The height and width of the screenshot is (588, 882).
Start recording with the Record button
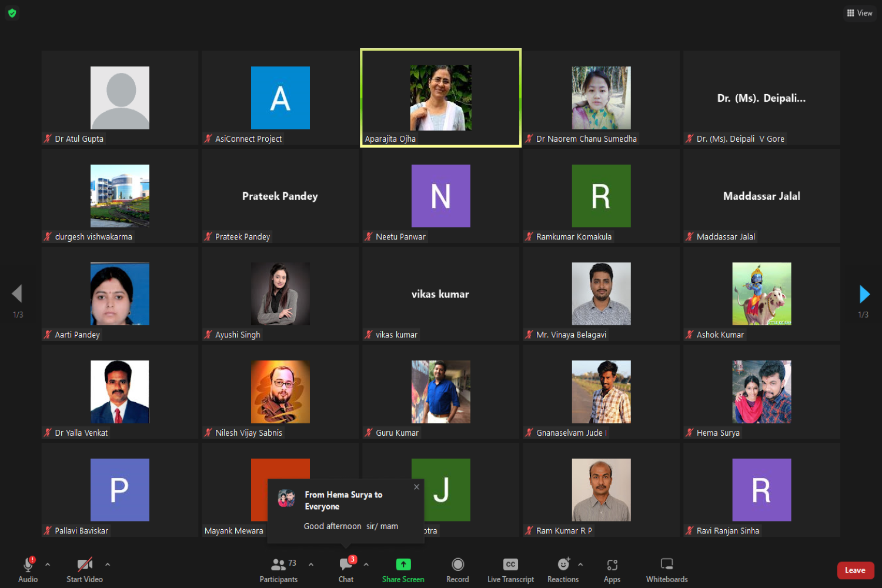[x=457, y=570]
